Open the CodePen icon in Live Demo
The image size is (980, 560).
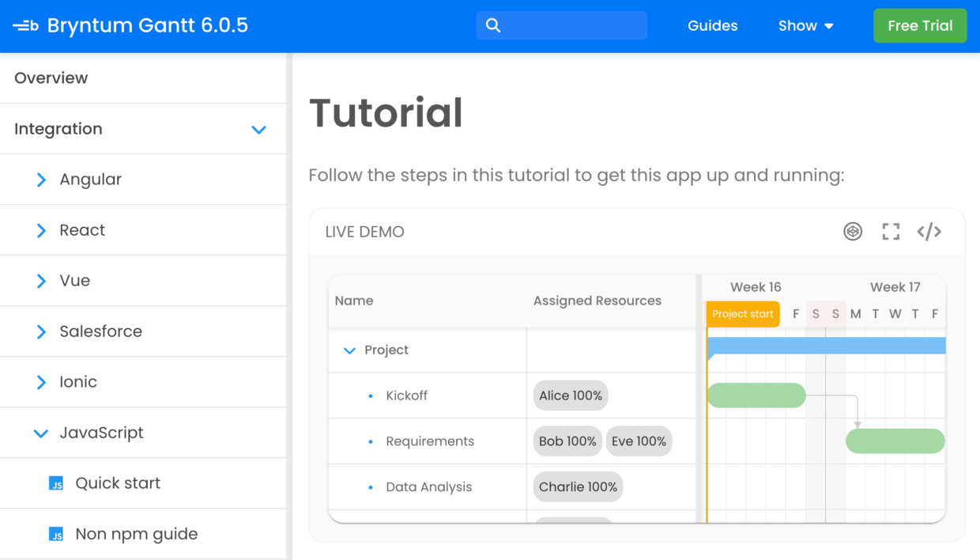point(853,232)
